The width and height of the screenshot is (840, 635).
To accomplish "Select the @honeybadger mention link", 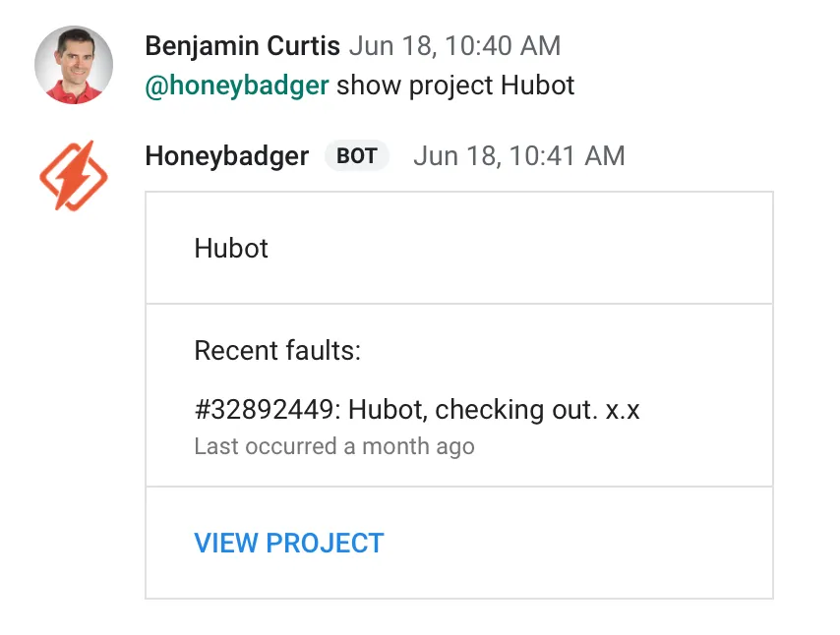I will tap(238, 86).
